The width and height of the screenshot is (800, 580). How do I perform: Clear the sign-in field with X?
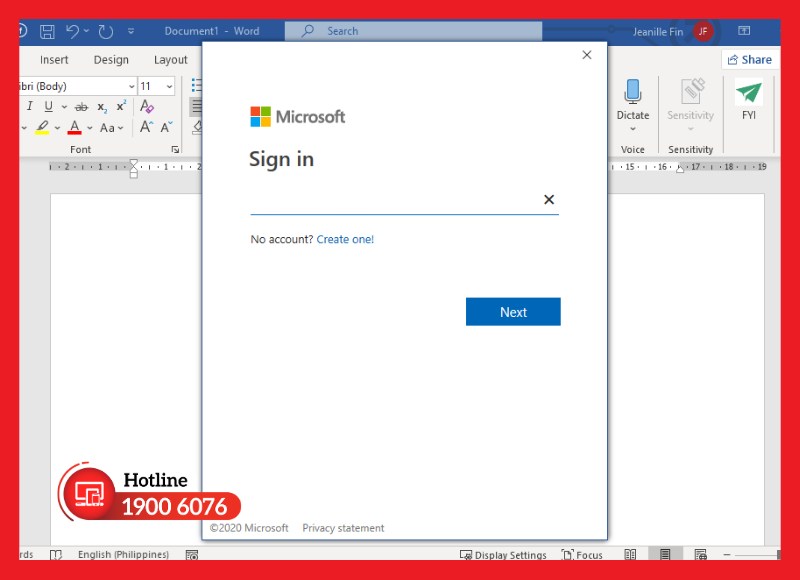click(x=549, y=199)
